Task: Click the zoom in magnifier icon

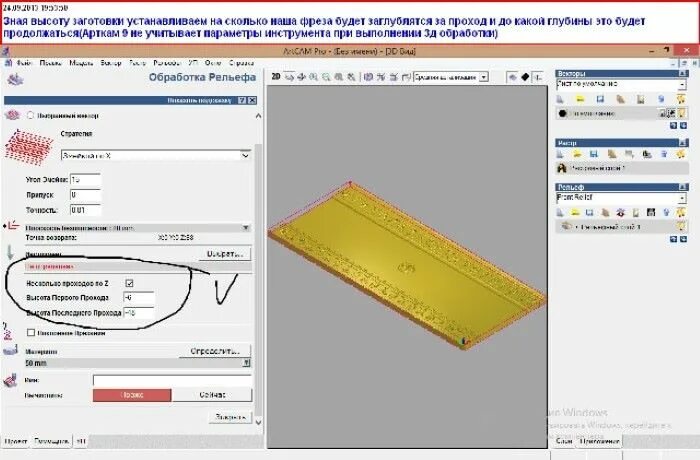Action: [x=314, y=77]
